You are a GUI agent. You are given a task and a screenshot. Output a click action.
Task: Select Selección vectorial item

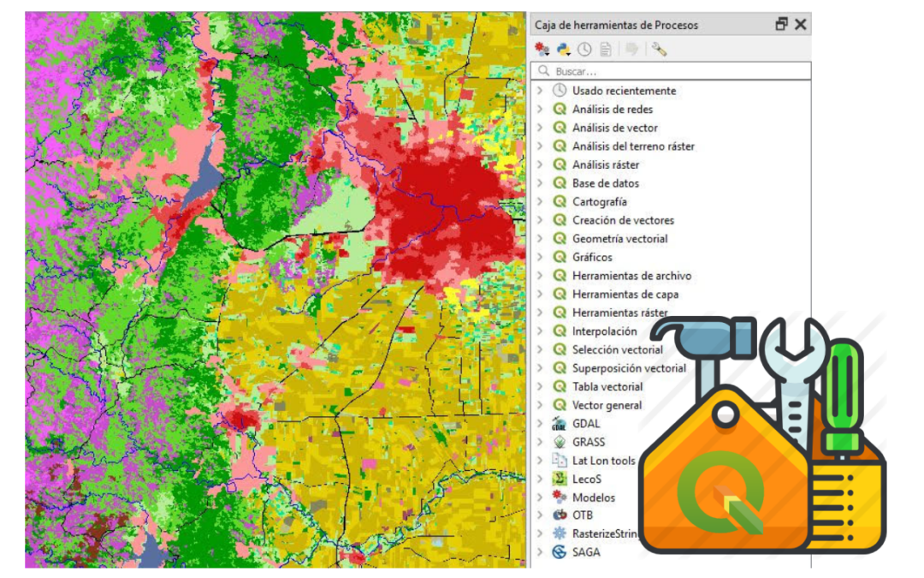pyautogui.click(x=618, y=349)
